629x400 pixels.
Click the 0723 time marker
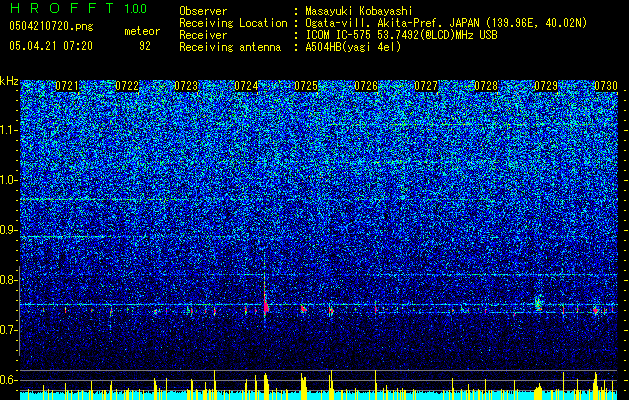click(x=187, y=86)
